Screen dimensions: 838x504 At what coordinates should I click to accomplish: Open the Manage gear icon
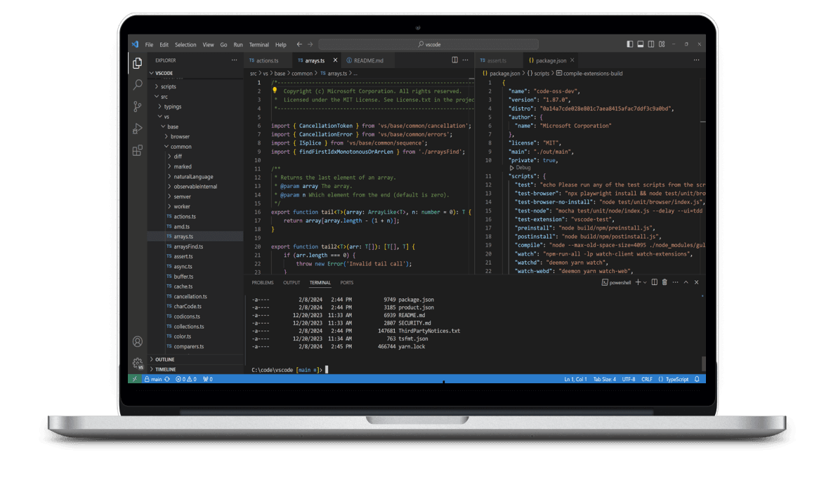[x=138, y=363]
